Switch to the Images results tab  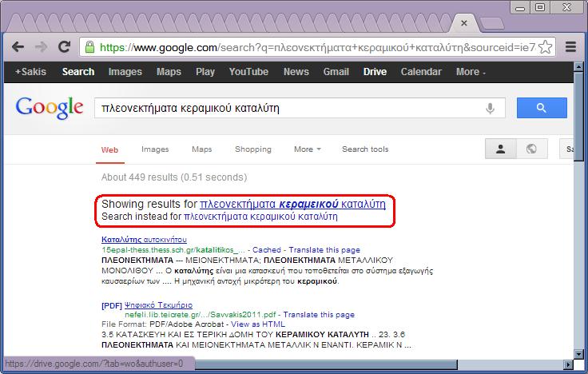155,149
